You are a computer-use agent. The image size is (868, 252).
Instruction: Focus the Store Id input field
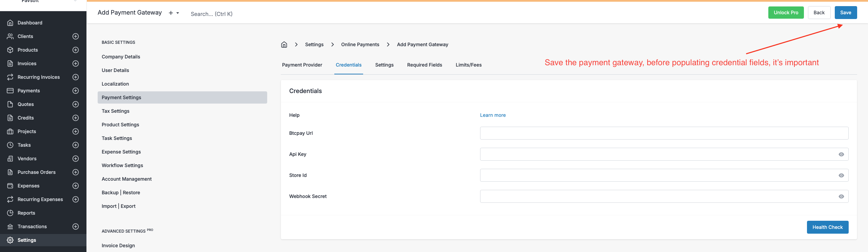tap(664, 175)
